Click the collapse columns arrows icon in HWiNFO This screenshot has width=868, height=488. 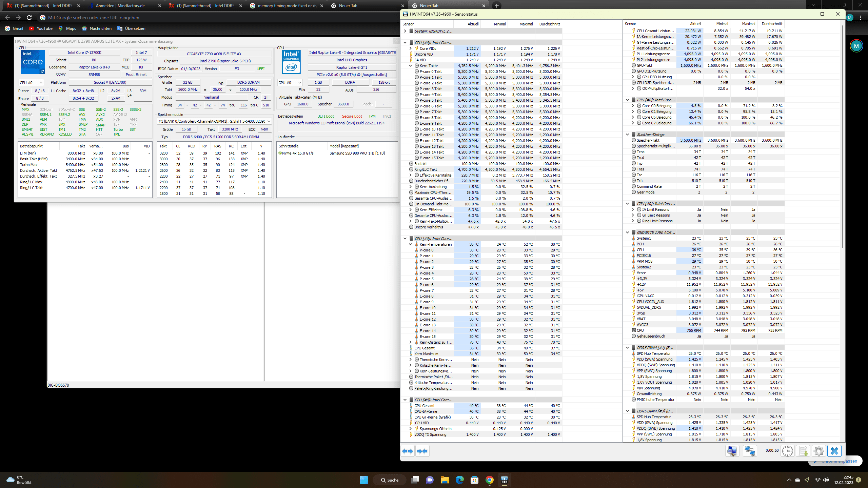pos(422,451)
